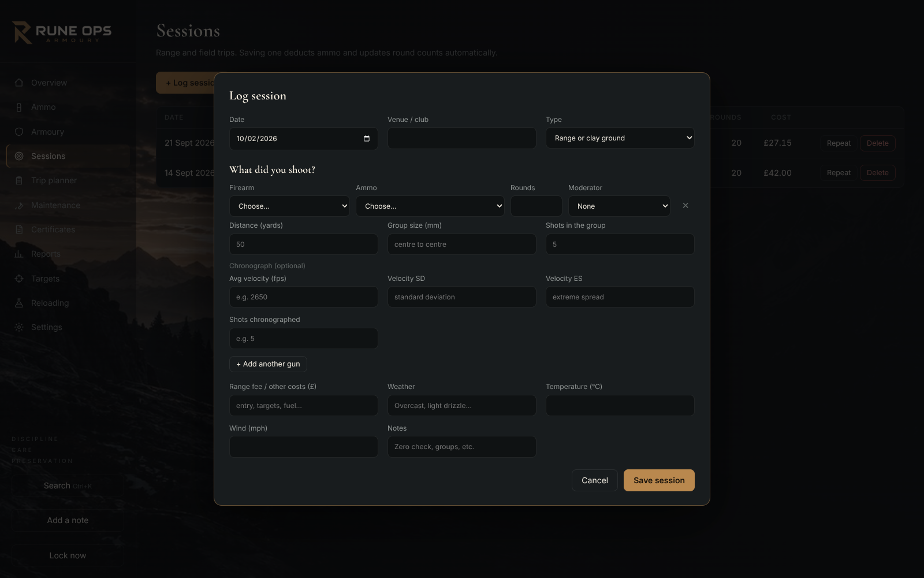This screenshot has height=578, width=924.
Task: Go to Trip planner page
Action: click(x=68, y=180)
